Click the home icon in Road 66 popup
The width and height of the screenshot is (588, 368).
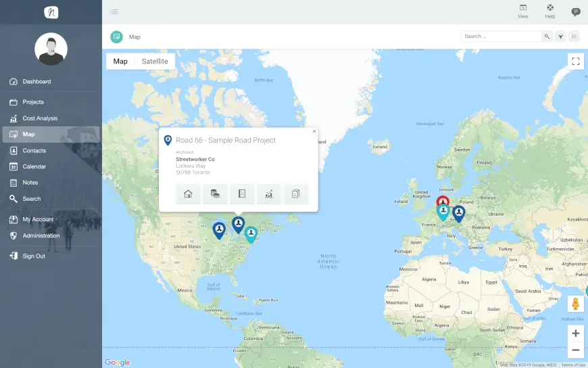point(188,193)
